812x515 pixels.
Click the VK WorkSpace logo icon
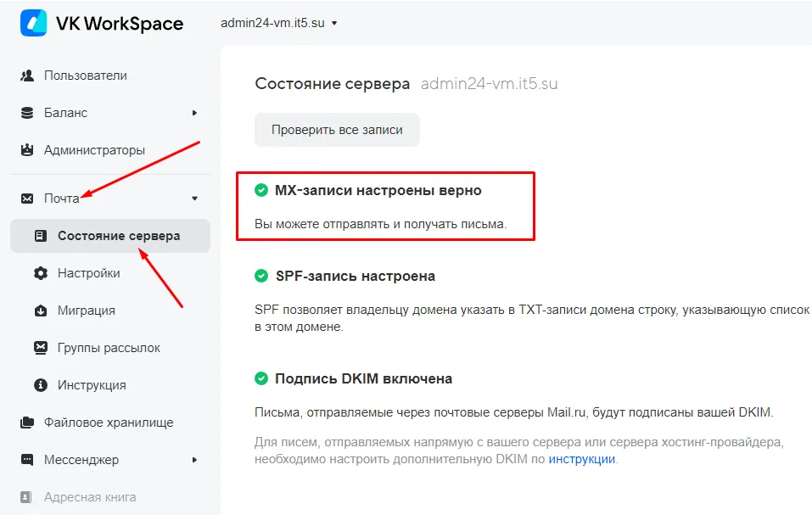tap(34, 23)
